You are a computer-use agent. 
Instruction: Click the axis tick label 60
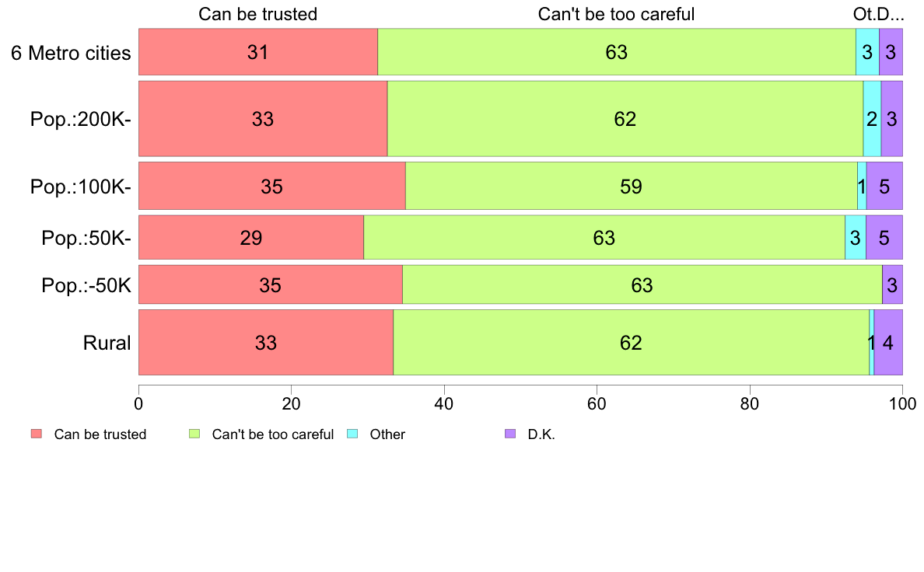597,403
